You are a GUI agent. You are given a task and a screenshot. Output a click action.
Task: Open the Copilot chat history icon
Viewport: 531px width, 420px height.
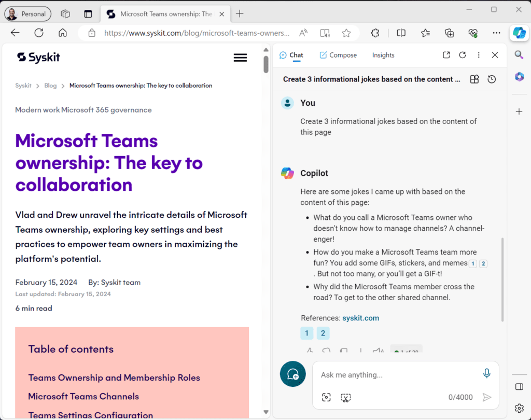point(492,79)
